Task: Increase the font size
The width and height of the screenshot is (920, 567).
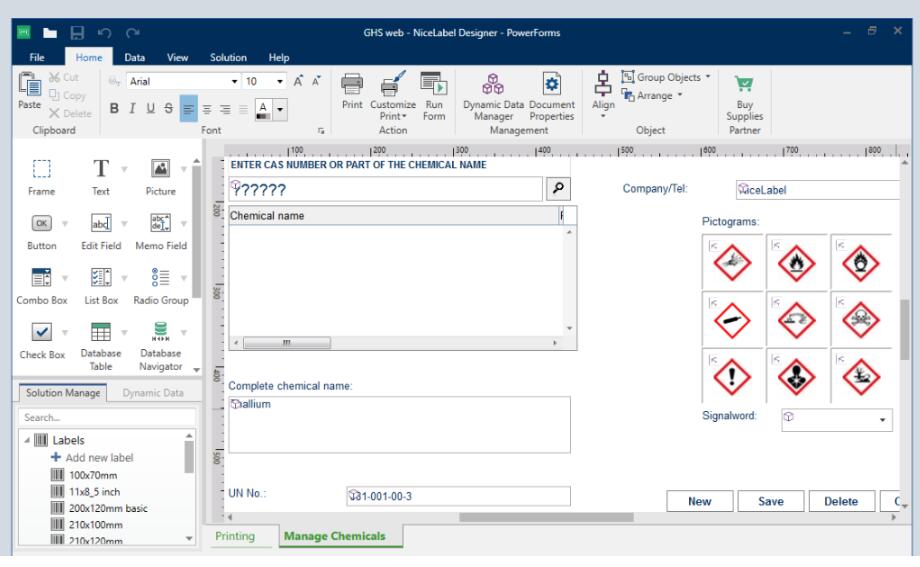Action: click(298, 81)
